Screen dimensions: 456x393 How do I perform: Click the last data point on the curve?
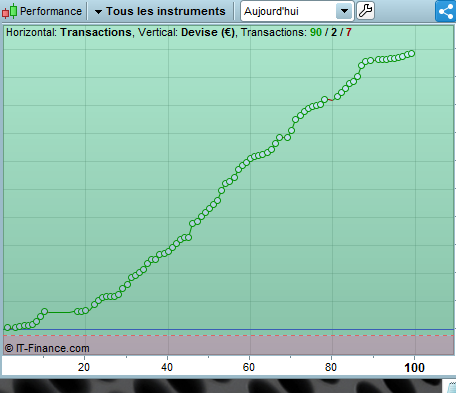coord(412,53)
